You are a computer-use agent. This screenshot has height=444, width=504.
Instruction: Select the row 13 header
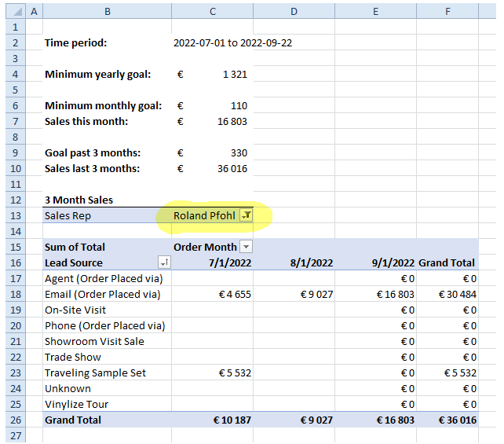click(x=13, y=216)
